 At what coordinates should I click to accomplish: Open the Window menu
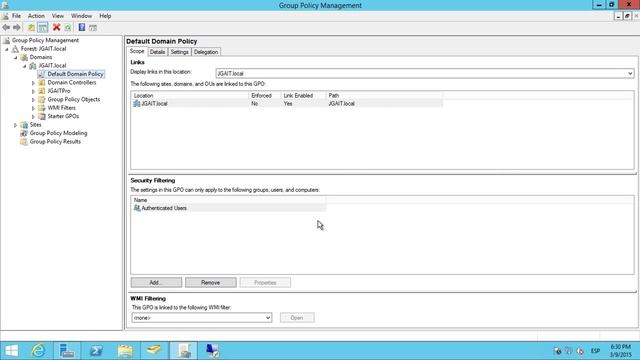[x=81, y=16]
